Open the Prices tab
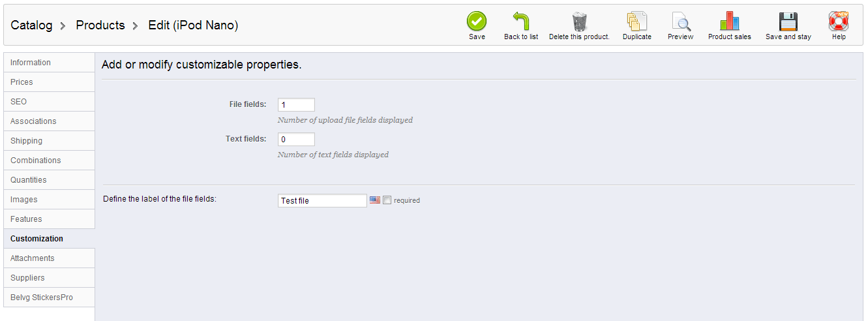The width and height of the screenshot is (868, 321). (22, 82)
